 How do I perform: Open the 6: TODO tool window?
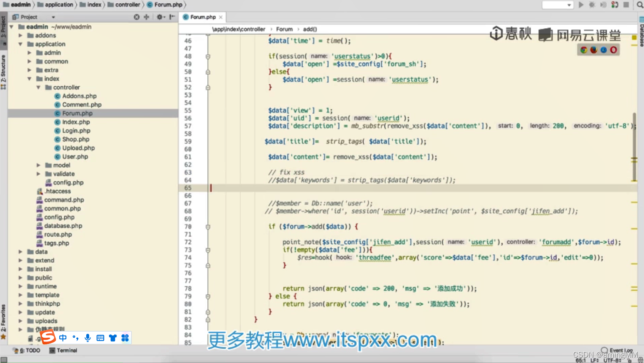[27, 351]
